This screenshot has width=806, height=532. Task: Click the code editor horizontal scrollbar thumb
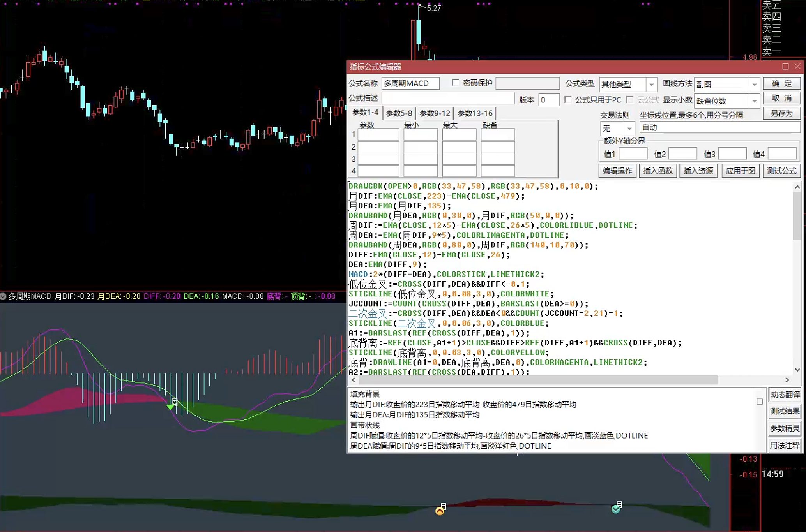(538, 379)
